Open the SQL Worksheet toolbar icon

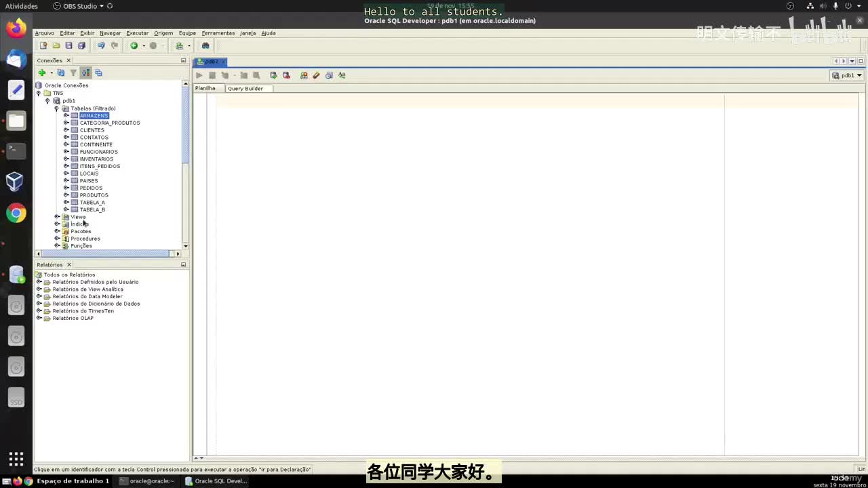point(179,45)
